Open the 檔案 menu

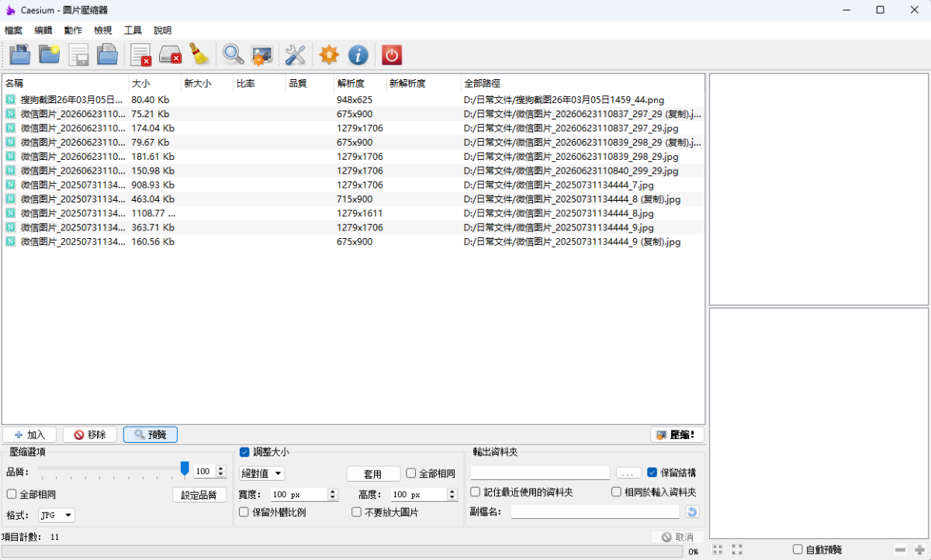[x=13, y=30]
